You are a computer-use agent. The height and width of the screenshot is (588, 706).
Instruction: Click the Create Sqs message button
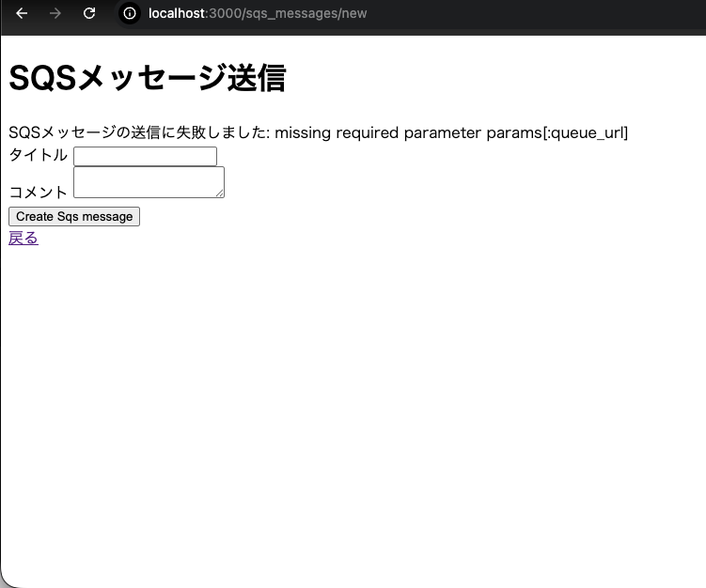pos(74,216)
